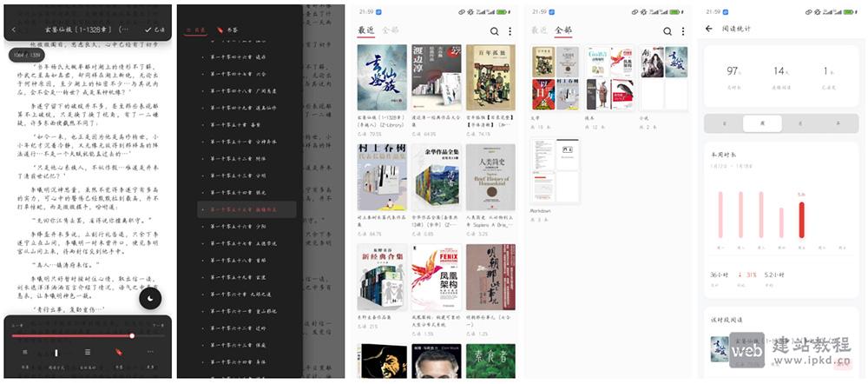Viewport: 868px width, 384px height.
Task: Open search on the 最近 library screen
Action: click(494, 31)
